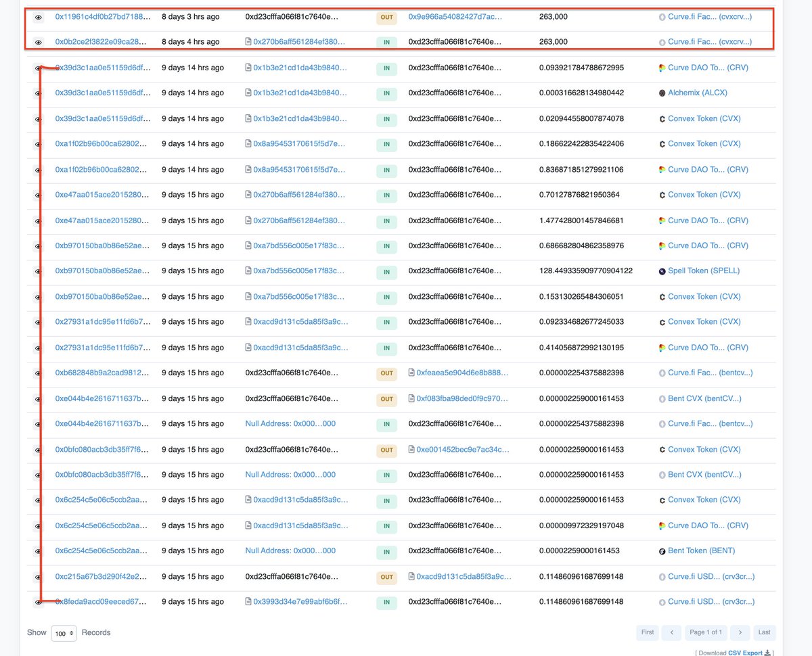812x656 pixels.
Task: Click token icon in the 8 days 4 hrs ago row
Action: pyautogui.click(x=662, y=42)
